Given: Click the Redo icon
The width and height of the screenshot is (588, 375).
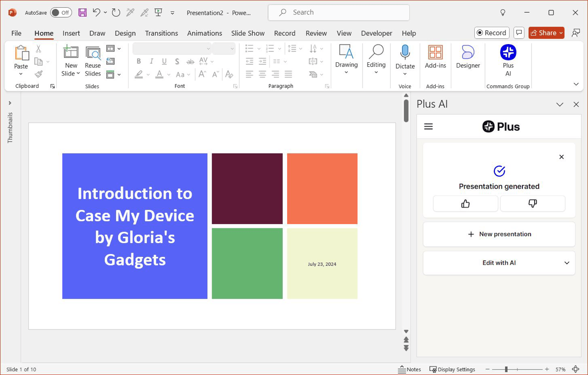Looking at the screenshot, I should 116,13.
